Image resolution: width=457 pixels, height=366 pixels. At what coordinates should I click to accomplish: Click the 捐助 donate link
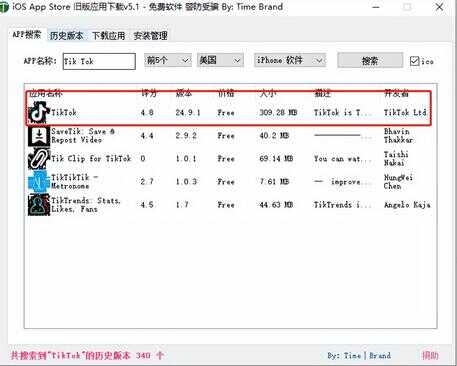430,355
